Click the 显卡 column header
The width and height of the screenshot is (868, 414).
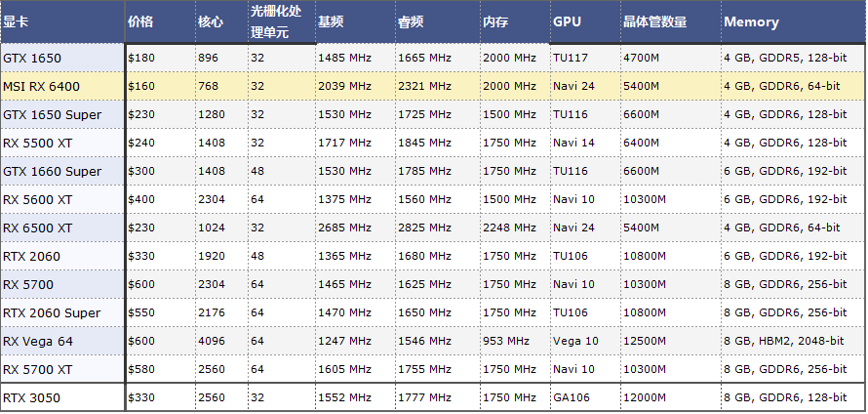(x=62, y=22)
